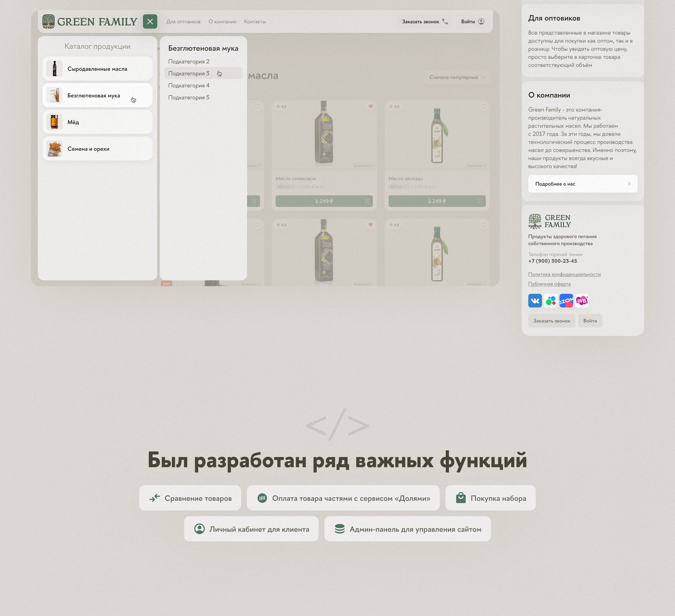The width and height of the screenshot is (675, 616).
Task: Toggle favorite heart on Масло авокадо card
Action: pos(483,106)
